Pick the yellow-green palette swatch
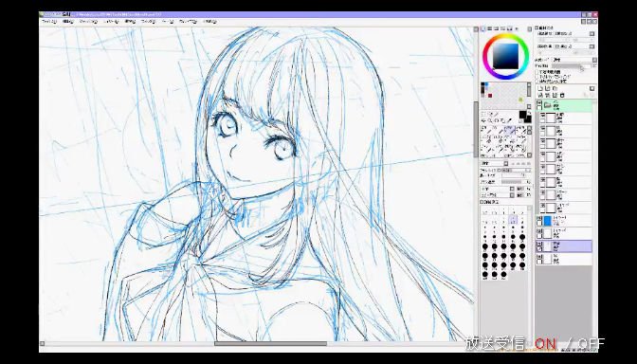This screenshot has width=637, height=364. [x=520, y=100]
